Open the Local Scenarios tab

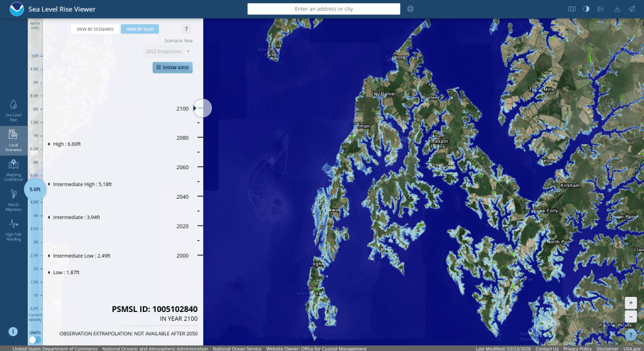coord(13,140)
